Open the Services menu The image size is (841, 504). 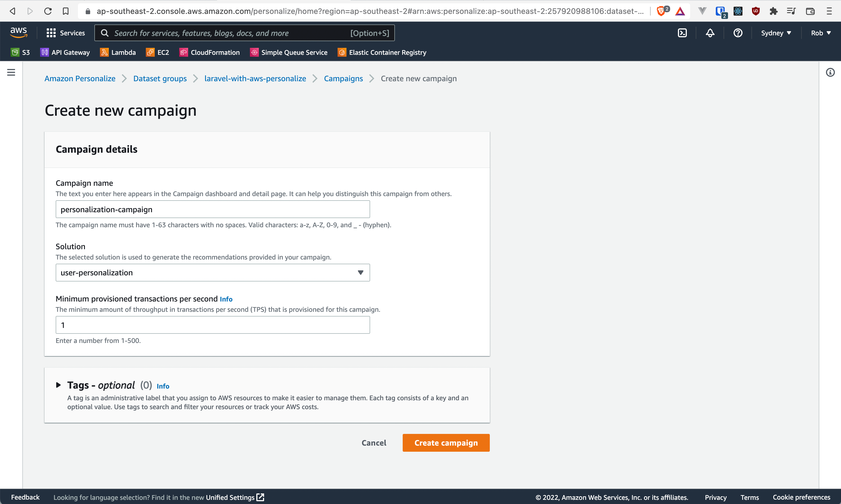[x=66, y=33]
